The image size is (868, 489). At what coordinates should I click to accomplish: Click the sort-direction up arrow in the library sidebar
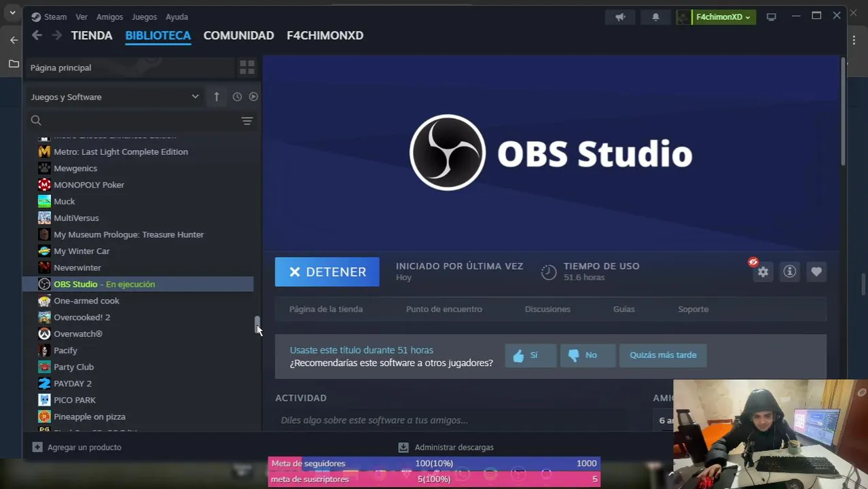217,97
